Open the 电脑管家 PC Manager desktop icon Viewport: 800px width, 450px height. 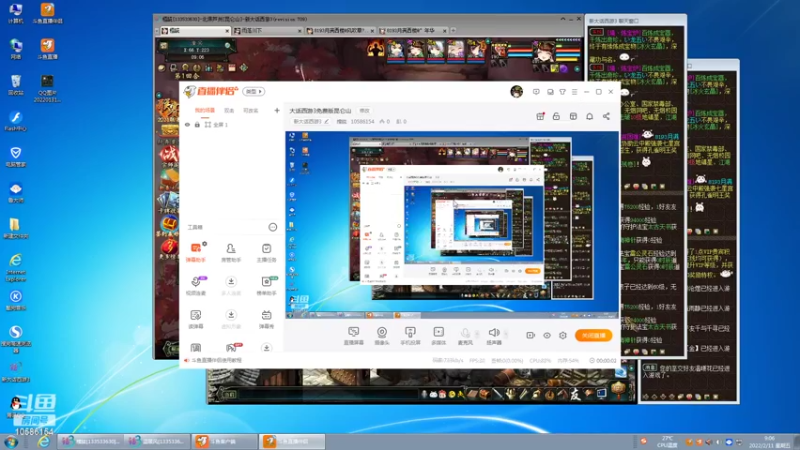coord(16,157)
